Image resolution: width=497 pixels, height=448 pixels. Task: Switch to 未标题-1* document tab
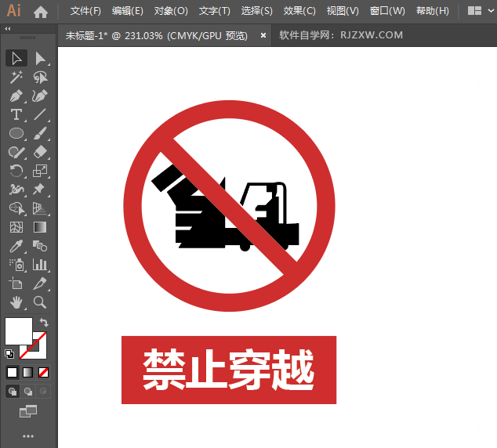click(156, 35)
